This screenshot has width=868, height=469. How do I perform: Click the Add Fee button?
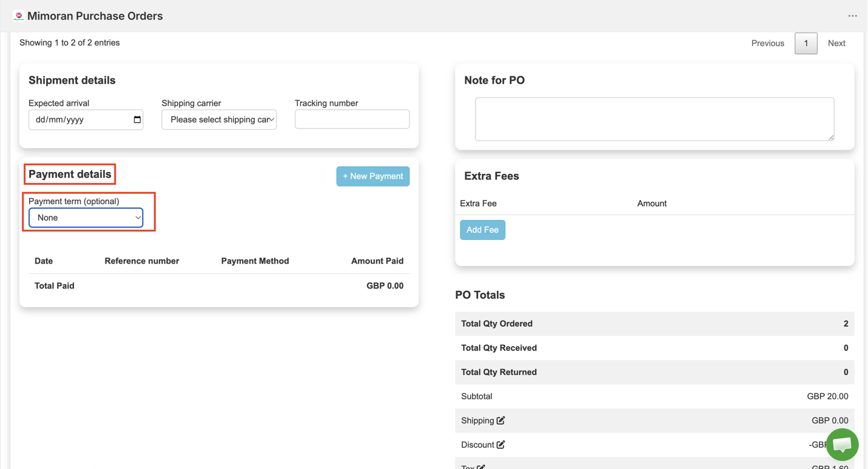tap(483, 230)
